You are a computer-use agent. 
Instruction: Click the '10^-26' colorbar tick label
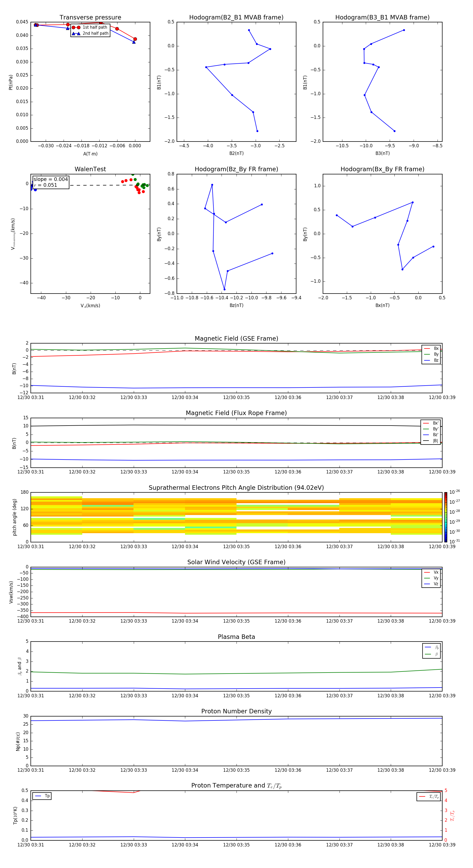coord(455,492)
